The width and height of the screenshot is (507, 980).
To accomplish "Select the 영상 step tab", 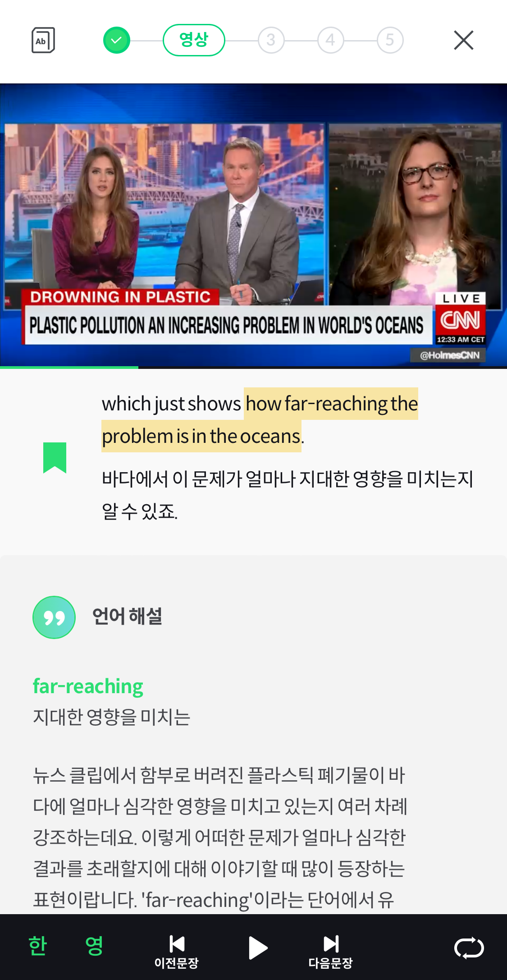I will click(x=194, y=40).
